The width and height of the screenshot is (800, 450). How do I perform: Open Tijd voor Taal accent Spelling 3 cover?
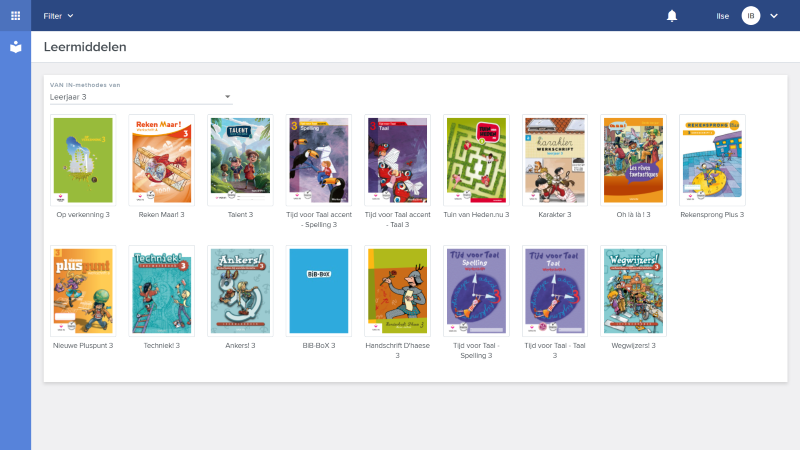pos(319,160)
